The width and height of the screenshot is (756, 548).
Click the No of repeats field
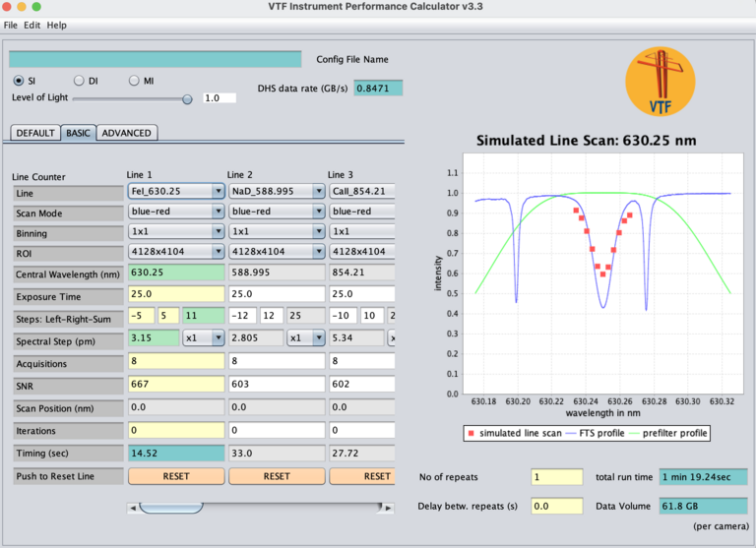click(557, 477)
